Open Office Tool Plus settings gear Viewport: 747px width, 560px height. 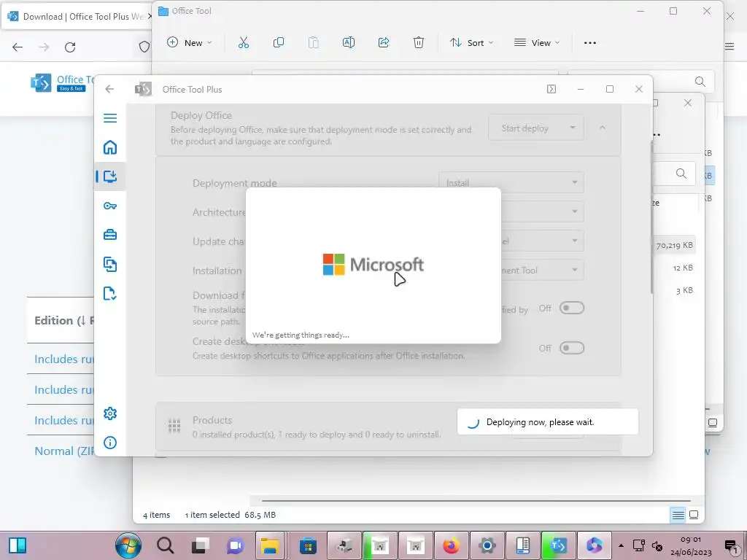[110, 413]
